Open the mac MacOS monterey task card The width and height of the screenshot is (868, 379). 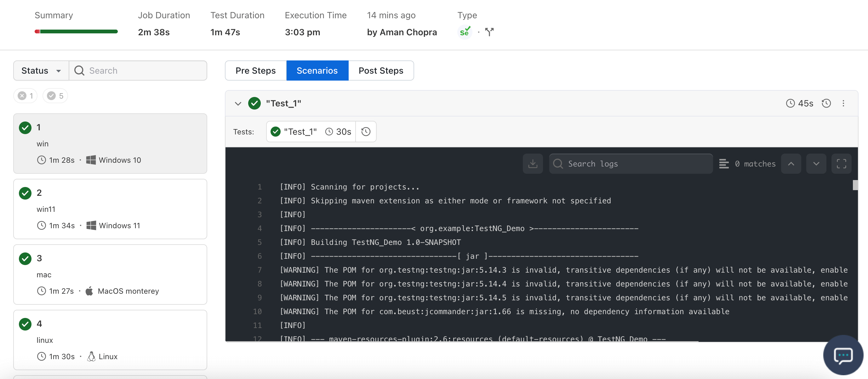tap(110, 274)
